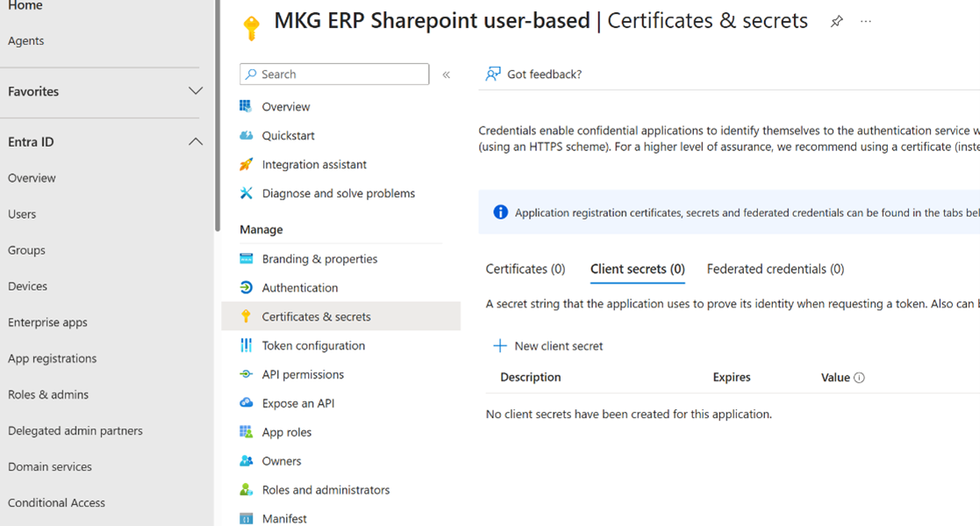980x526 pixels.
Task: Create a New client secret
Action: (548, 346)
